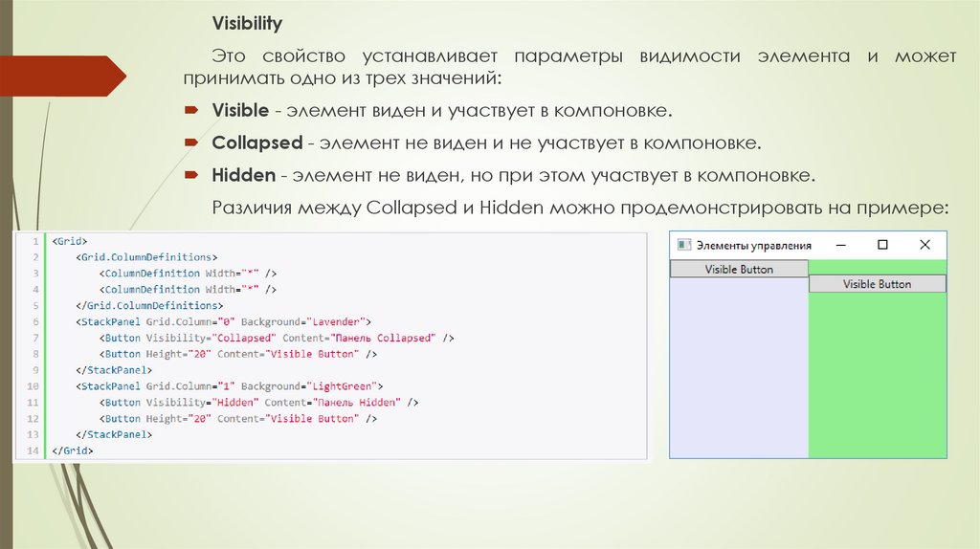Click the Visibility="Collapsed" Button code line
980x549 pixels.
277,338
